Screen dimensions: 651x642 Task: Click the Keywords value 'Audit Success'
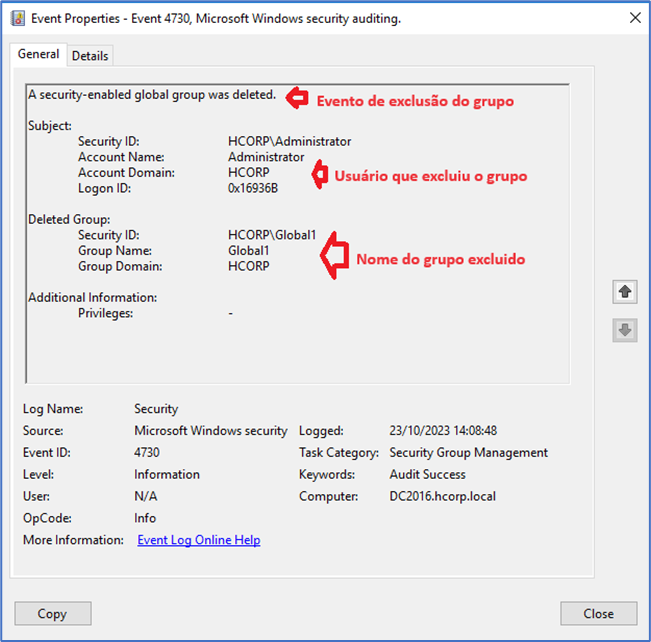427,475
